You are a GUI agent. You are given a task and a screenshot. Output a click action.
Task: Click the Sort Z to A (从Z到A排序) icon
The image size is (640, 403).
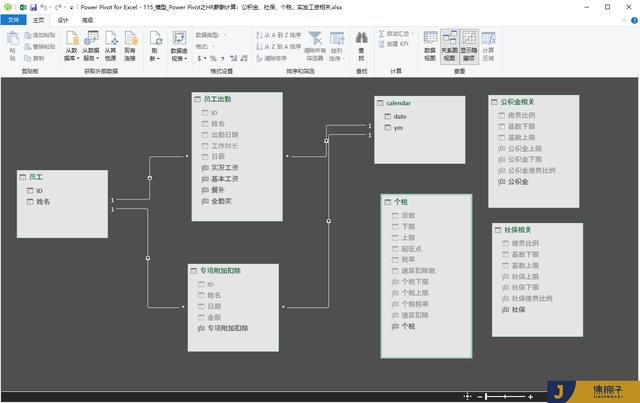(259, 47)
